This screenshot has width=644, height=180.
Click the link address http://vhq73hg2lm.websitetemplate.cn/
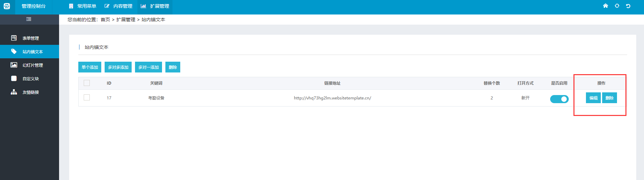coord(332,98)
